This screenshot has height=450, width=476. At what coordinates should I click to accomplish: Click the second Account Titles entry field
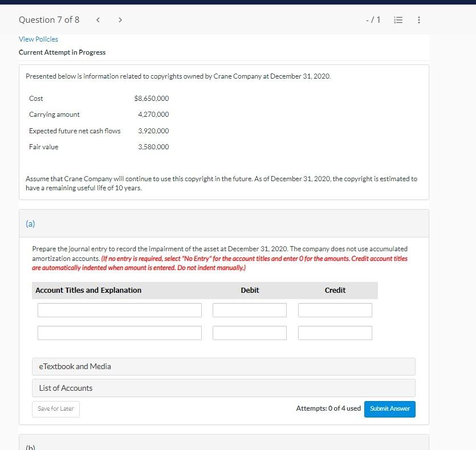[x=120, y=333]
